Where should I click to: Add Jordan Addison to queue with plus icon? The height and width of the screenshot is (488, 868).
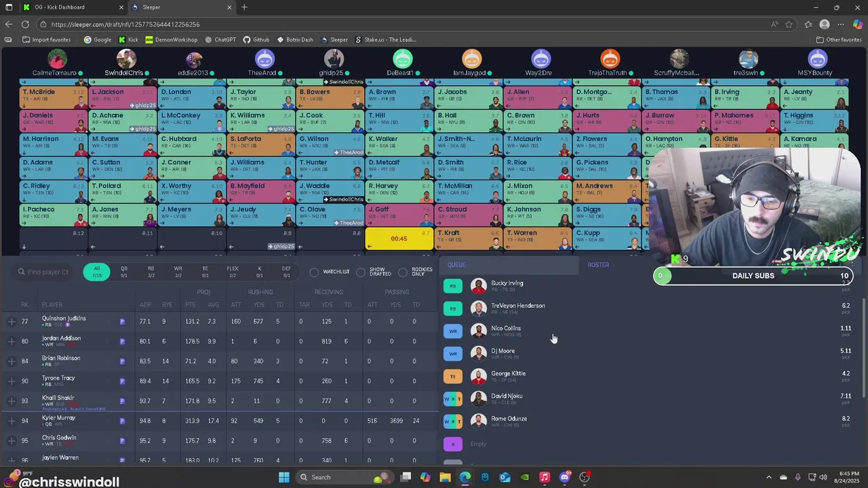click(x=12, y=342)
